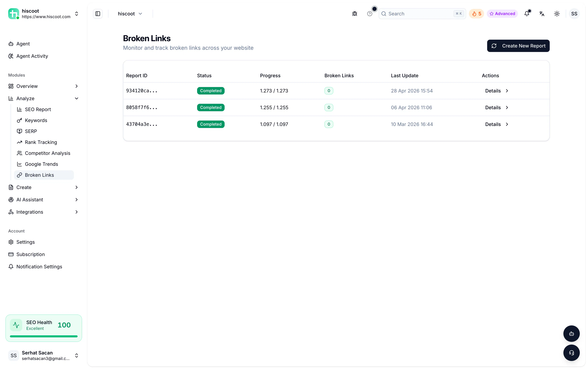Open the Subscription page
Screen dimensions: 588x369
[x=43, y=254]
